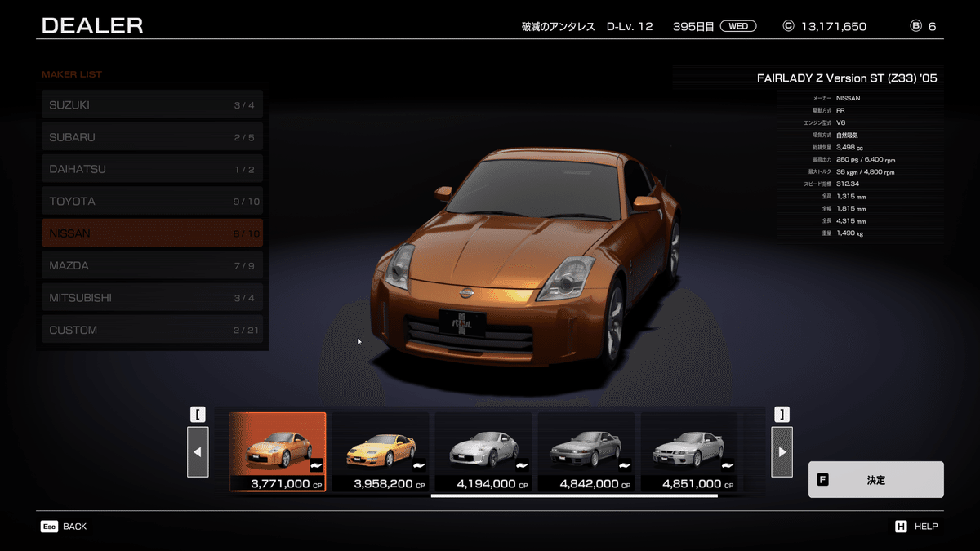Click the badge icon on 3,958,200 car
The height and width of the screenshot is (551, 980).
coord(420,465)
